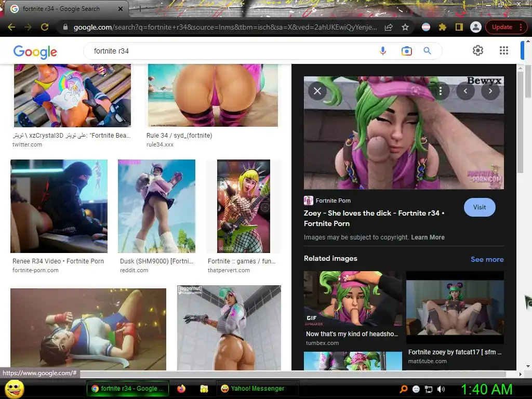Open the smiley Start button on the taskbar
This screenshot has height=399, width=532.
click(x=14, y=389)
